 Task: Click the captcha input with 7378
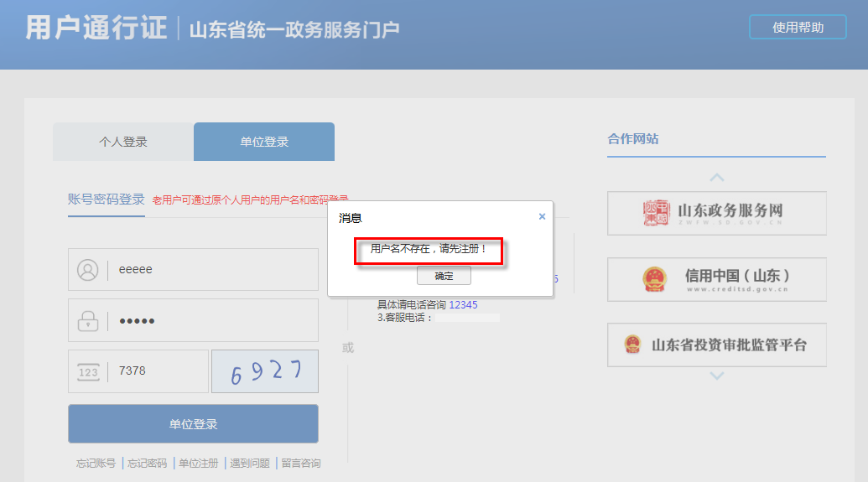tap(159, 371)
